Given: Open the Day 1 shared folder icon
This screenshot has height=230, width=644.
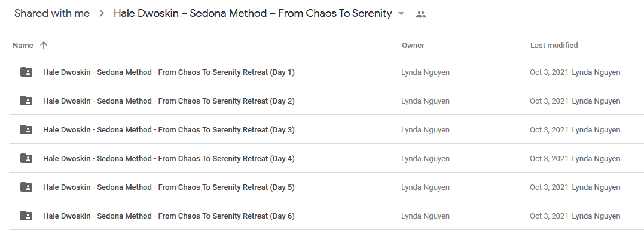Looking at the screenshot, I should pyautogui.click(x=26, y=72).
